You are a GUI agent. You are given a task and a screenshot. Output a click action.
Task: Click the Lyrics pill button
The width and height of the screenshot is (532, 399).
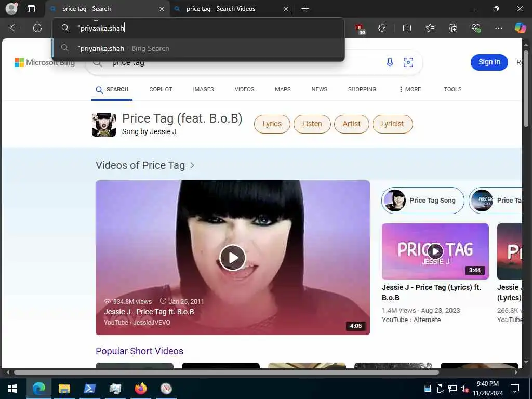272,124
